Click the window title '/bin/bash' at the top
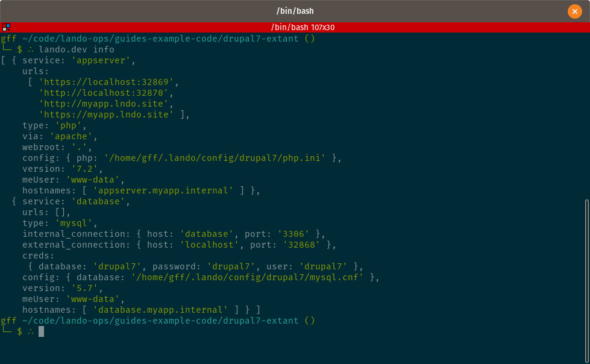 click(295, 11)
